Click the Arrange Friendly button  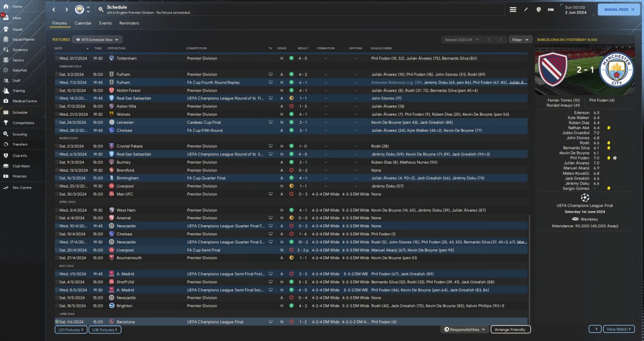(x=510, y=329)
